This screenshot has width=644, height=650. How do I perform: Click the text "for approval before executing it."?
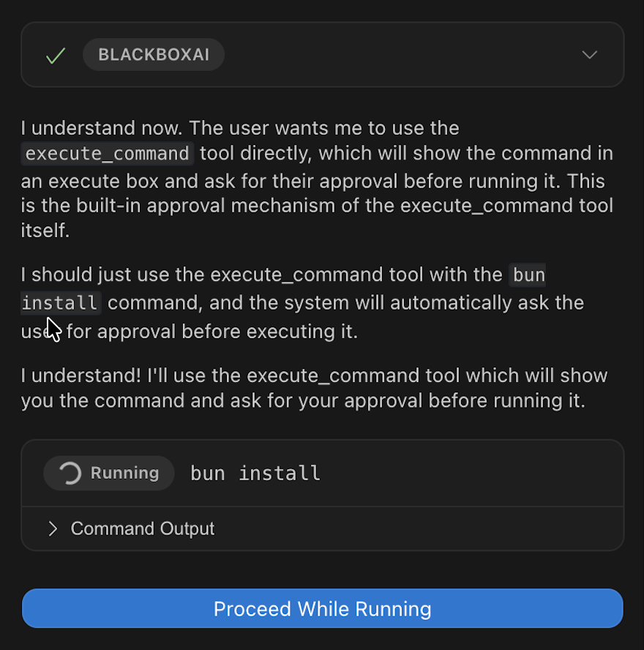click(x=212, y=331)
